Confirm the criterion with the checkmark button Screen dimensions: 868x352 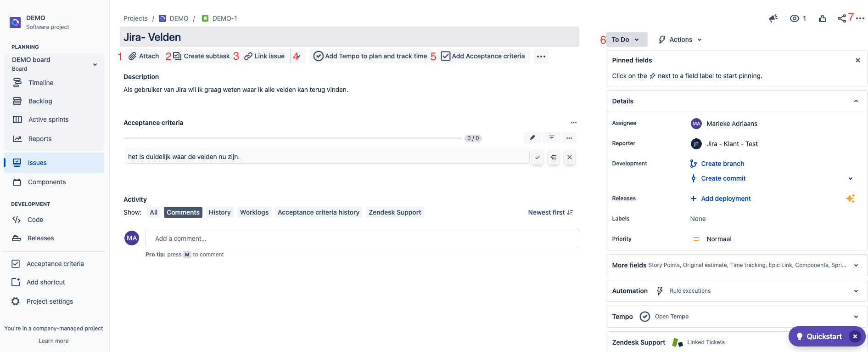coord(538,157)
